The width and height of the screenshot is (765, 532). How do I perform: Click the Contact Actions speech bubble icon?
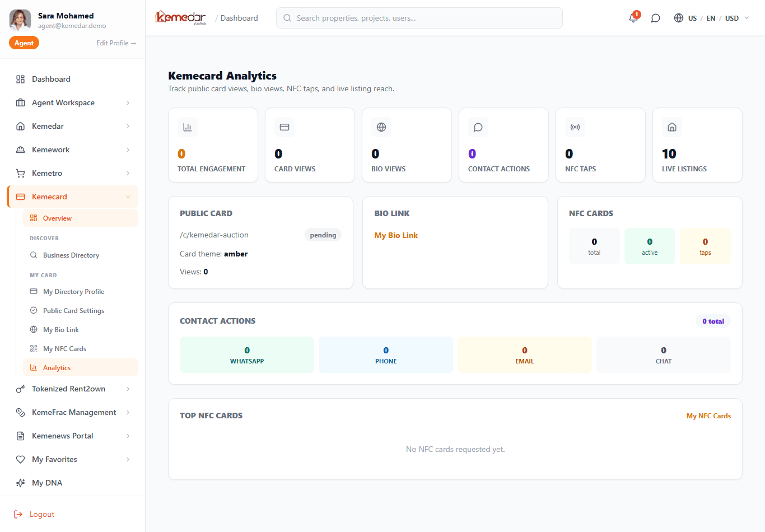[x=478, y=127]
